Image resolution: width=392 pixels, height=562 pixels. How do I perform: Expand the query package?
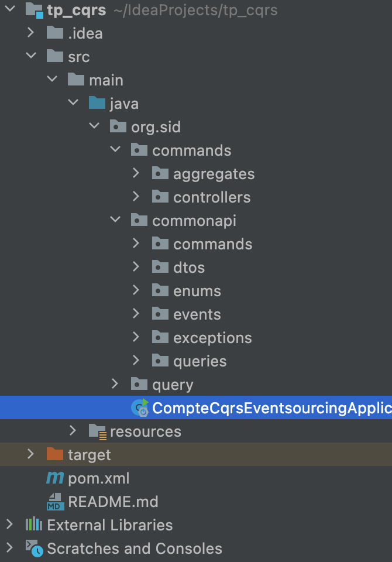[115, 384]
